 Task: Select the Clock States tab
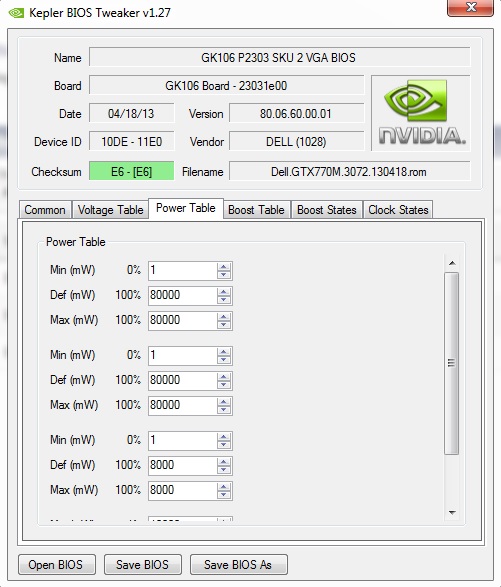coord(398,210)
